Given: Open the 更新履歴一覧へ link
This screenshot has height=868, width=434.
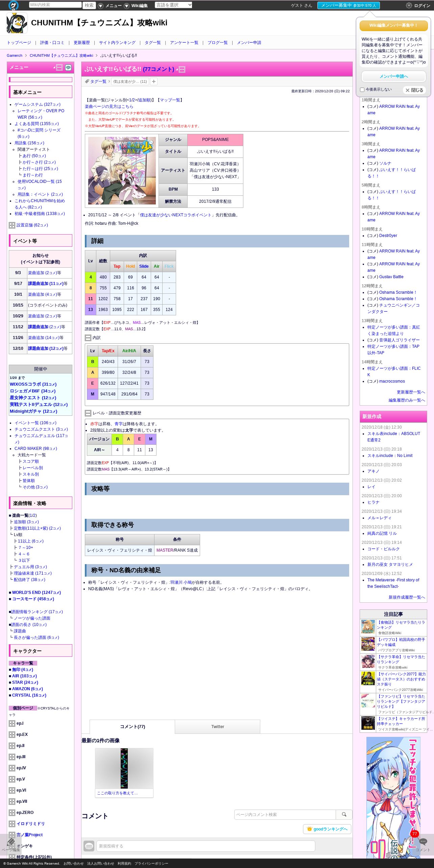Looking at the screenshot, I should pos(411,392).
